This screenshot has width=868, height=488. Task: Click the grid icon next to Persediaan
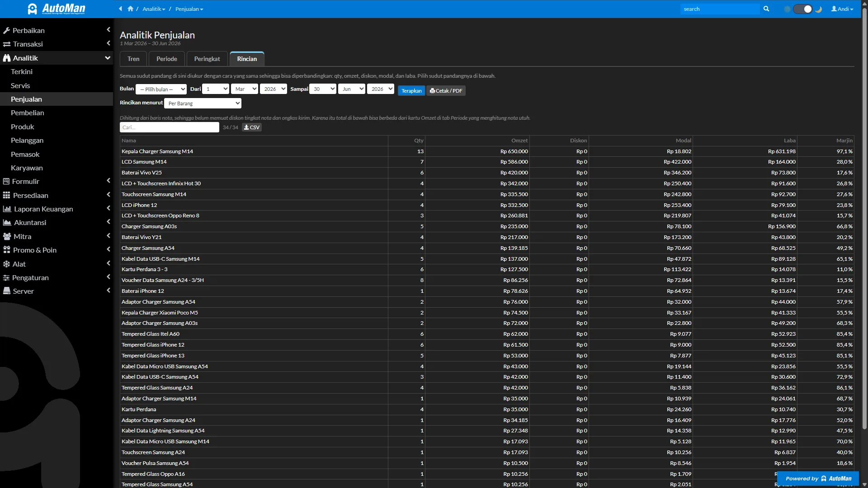[x=6, y=196]
